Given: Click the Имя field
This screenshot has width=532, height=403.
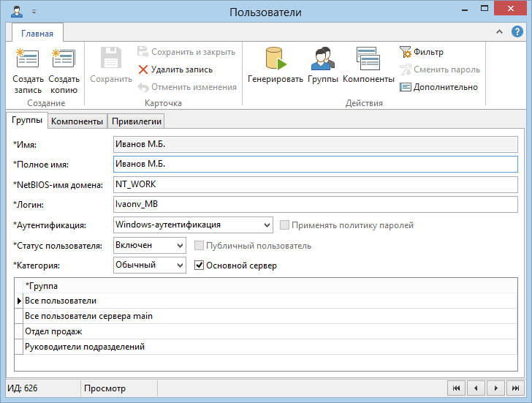Looking at the screenshot, I should [x=315, y=144].
